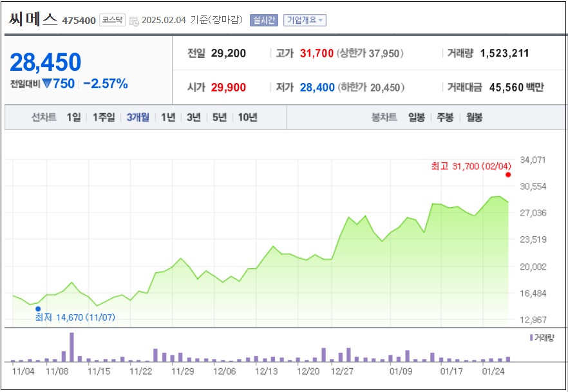Screen dimensions: 568x392
Task: Click the 상한가 37,950 text
Action: pos(370,53)
